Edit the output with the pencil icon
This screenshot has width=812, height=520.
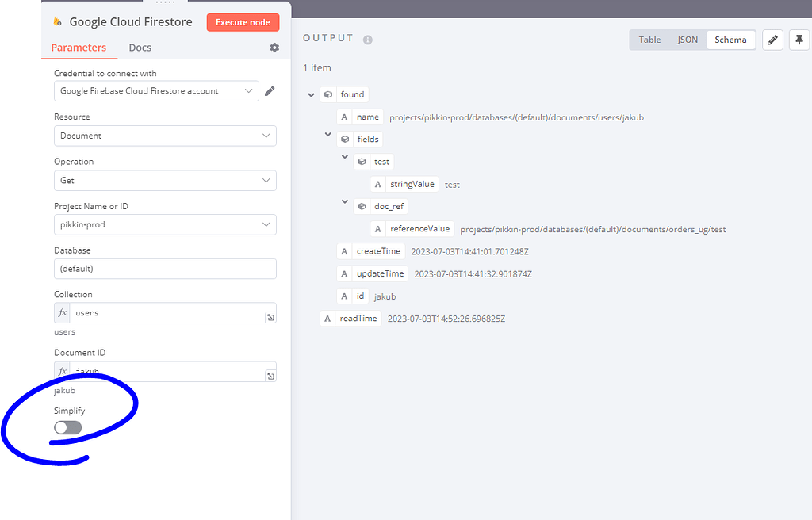772,39
